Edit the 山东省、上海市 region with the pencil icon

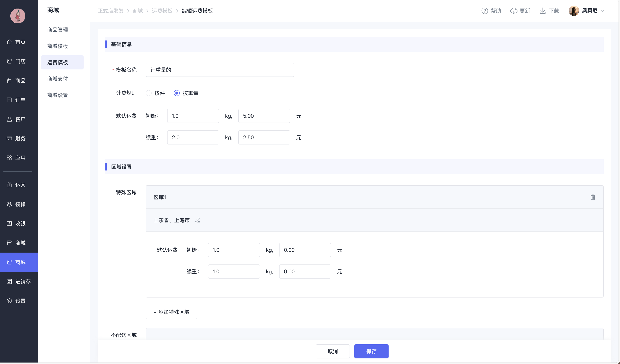point(197,220)
